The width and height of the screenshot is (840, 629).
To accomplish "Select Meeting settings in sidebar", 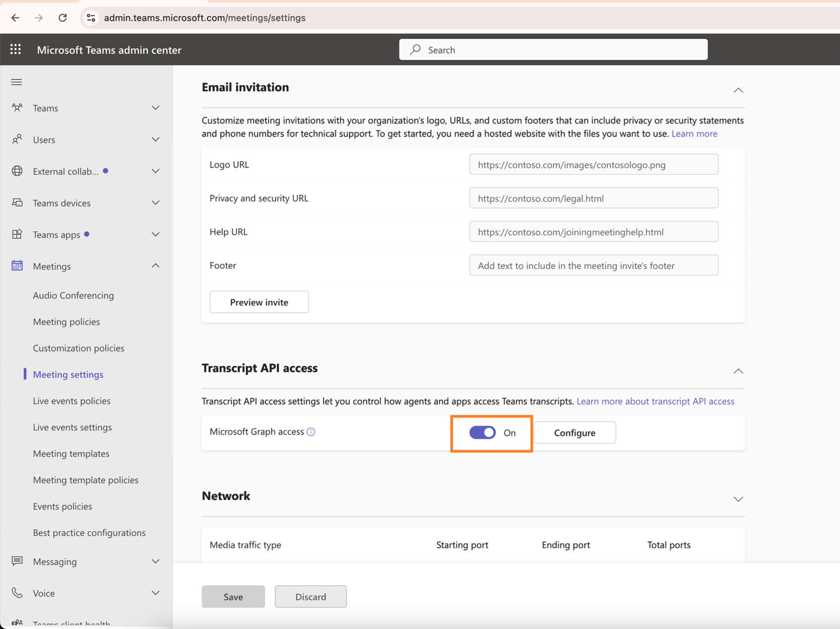I will coord(68,374).
